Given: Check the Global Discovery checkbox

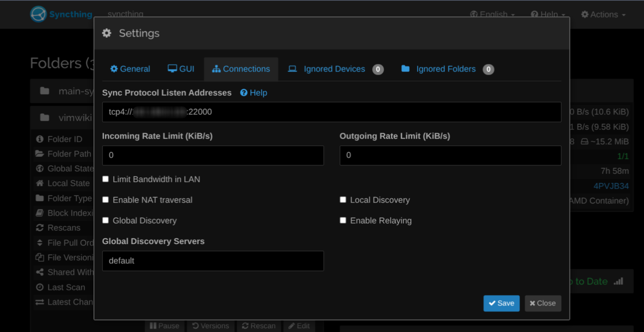Looking at the screenshot, I should [105, 220].
